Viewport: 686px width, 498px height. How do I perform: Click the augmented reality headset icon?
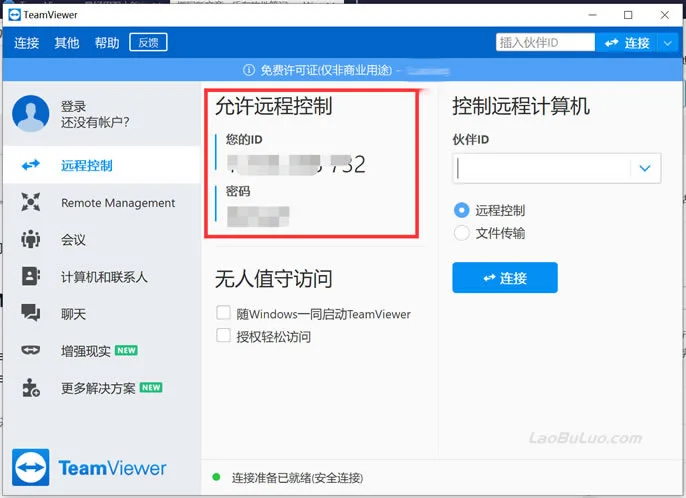tap(31, 350)
